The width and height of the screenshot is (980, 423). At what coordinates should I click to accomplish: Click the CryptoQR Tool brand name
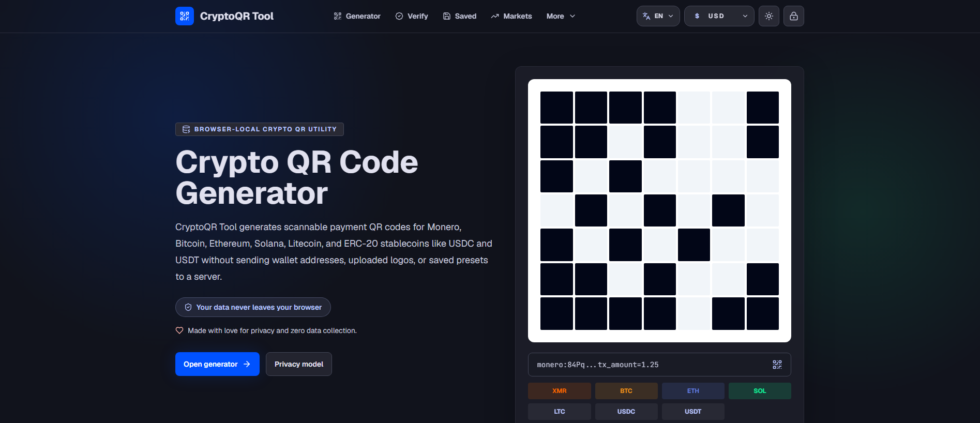pos(237,16)
